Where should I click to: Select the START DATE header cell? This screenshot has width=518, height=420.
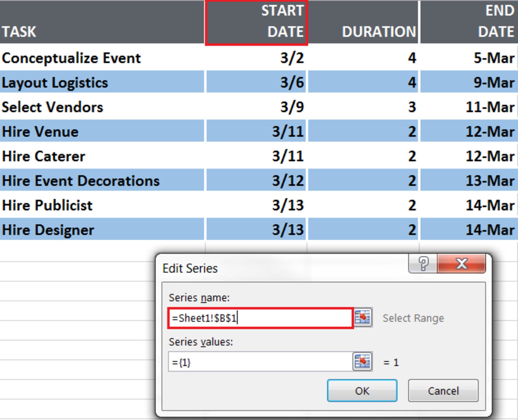pyautogui.click(x=256, y=22)
